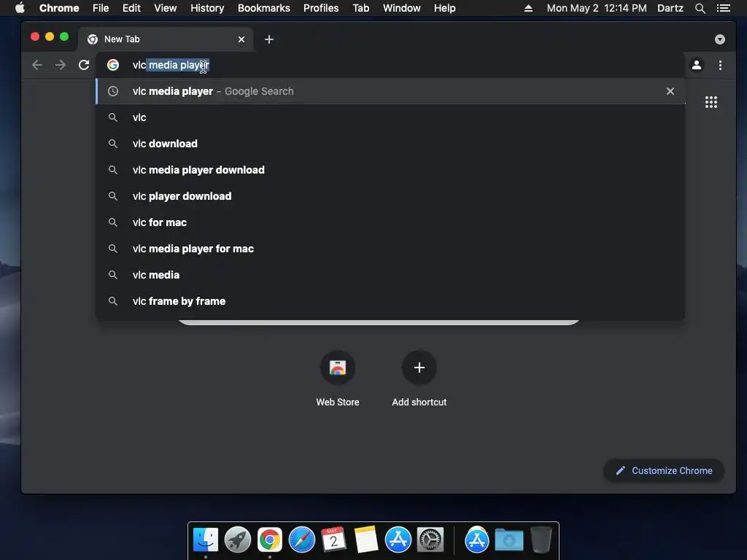Open Spotlight search in menu bar
747x560 pixels.
point(700,8)
